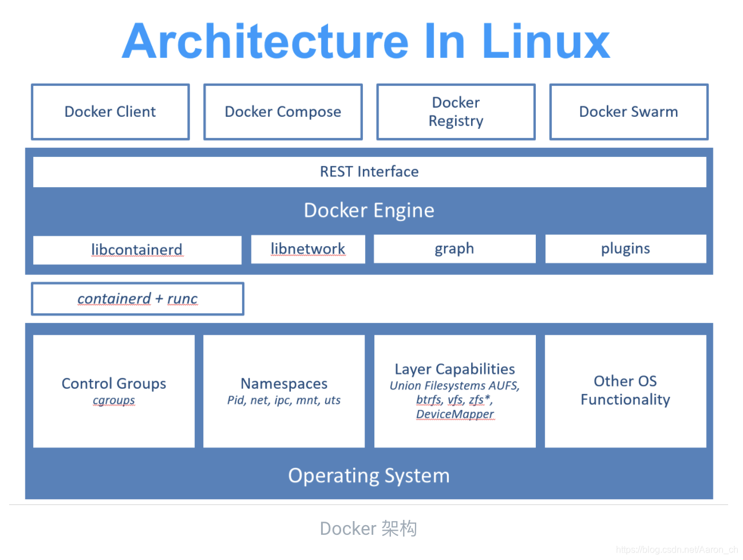Click the 'Layer Capabilities' heading
The width and height of the screenshot is (743, 560).
(455, 369)
